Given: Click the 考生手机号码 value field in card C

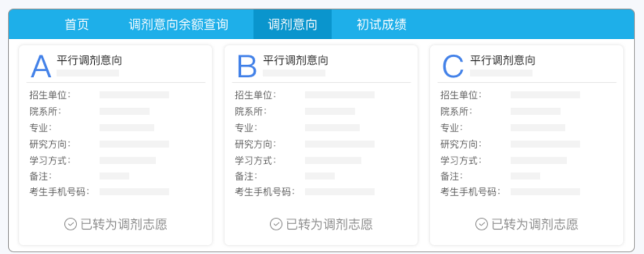Looking at the screenshot, I should pos(545,192).
